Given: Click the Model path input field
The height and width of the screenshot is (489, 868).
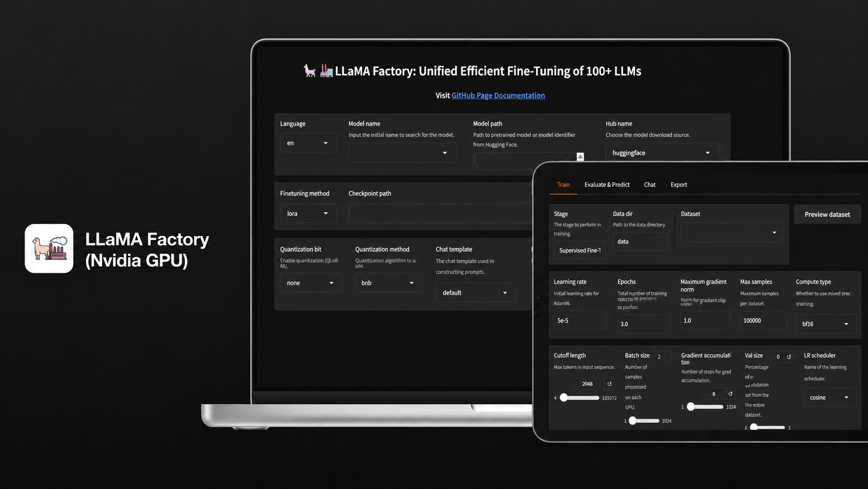Looking at the screenshot, I should (x=525, y=161).
